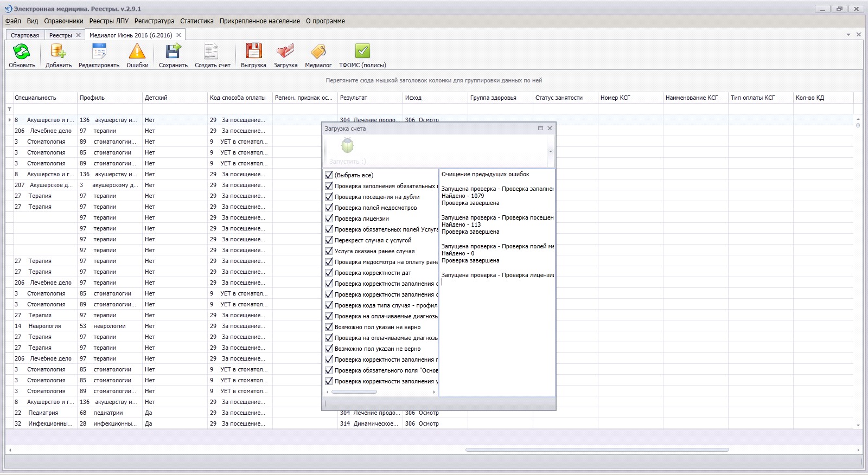Expand the first row indicator arrow
Image resolution: width=868 pixels, height=475 pixels.
(x=9, y=120)
